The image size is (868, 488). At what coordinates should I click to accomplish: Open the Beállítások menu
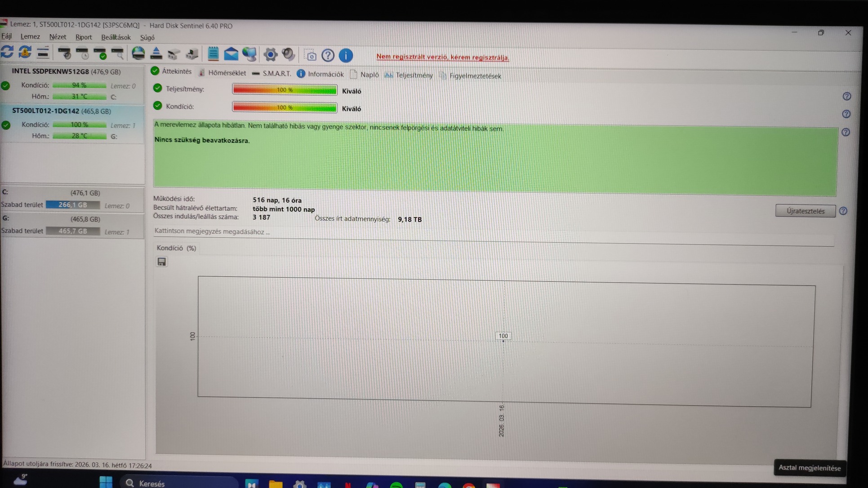pyautogui.click(x=116, y=38)
